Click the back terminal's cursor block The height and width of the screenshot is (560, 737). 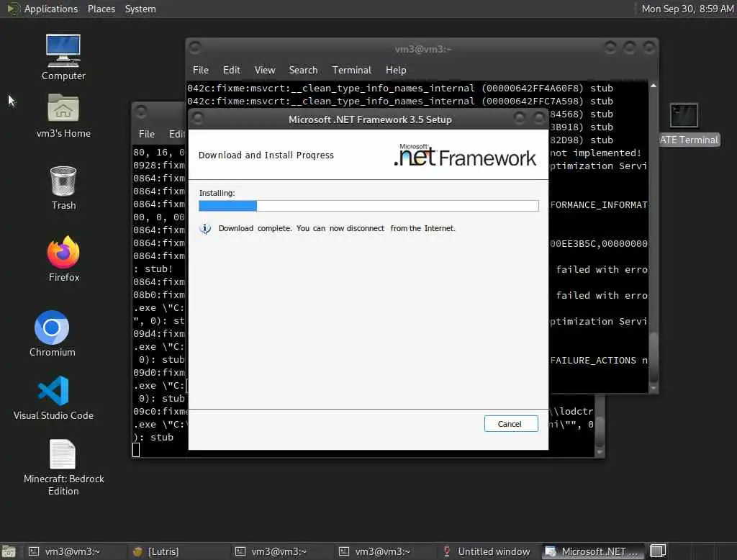(x=136, y=450)
